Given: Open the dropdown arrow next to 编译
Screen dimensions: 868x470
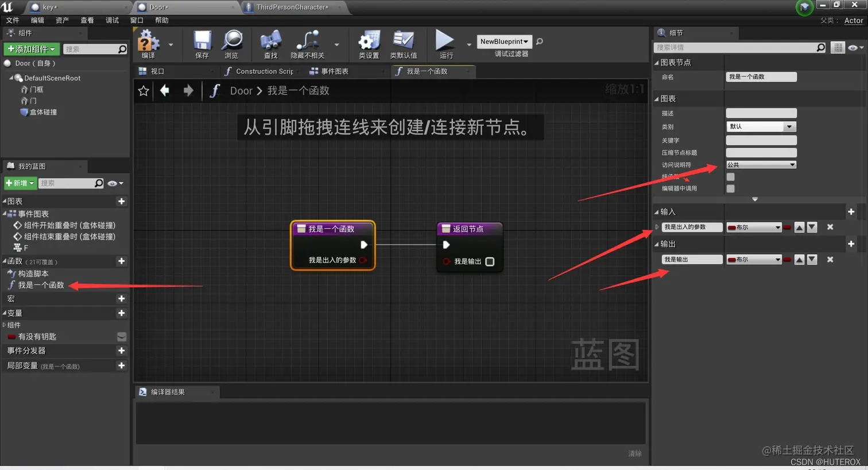Looking at the screenshot, I should click(170, 44).
